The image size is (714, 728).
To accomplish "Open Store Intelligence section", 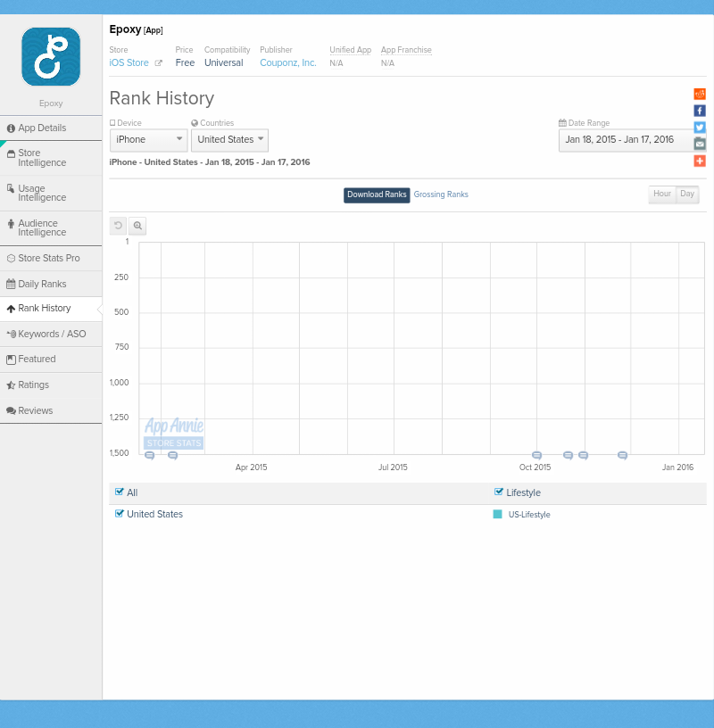I will [51, 158].
